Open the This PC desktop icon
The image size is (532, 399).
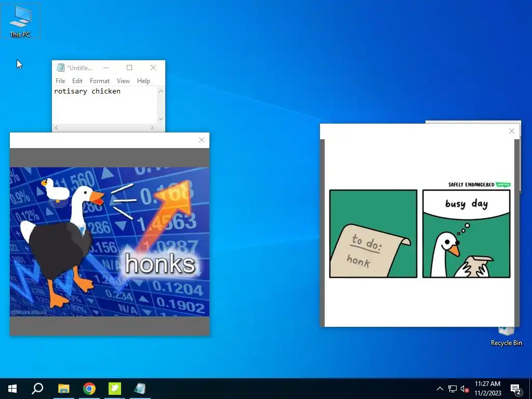pyautogui.click(x=20, y=21)
